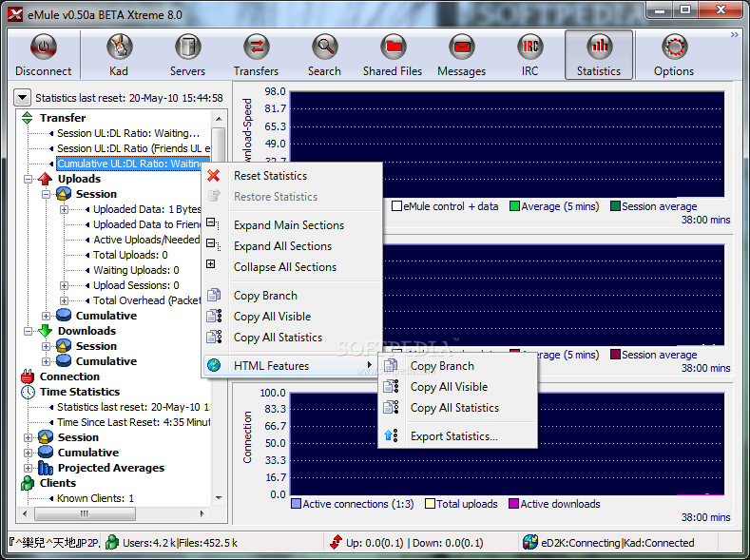Screen dimensions: 750x560
Task: Select Collapse All Sections menu entry
Action: pyautogui.click(x=292, y=267)
